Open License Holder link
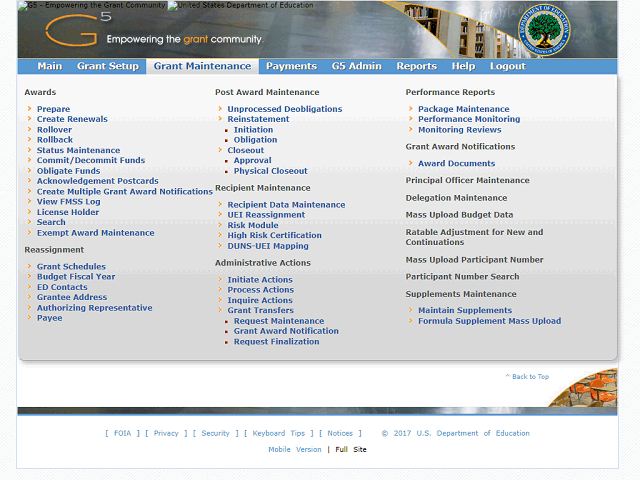This screenshot has width=640, height=480. [68, 212]
